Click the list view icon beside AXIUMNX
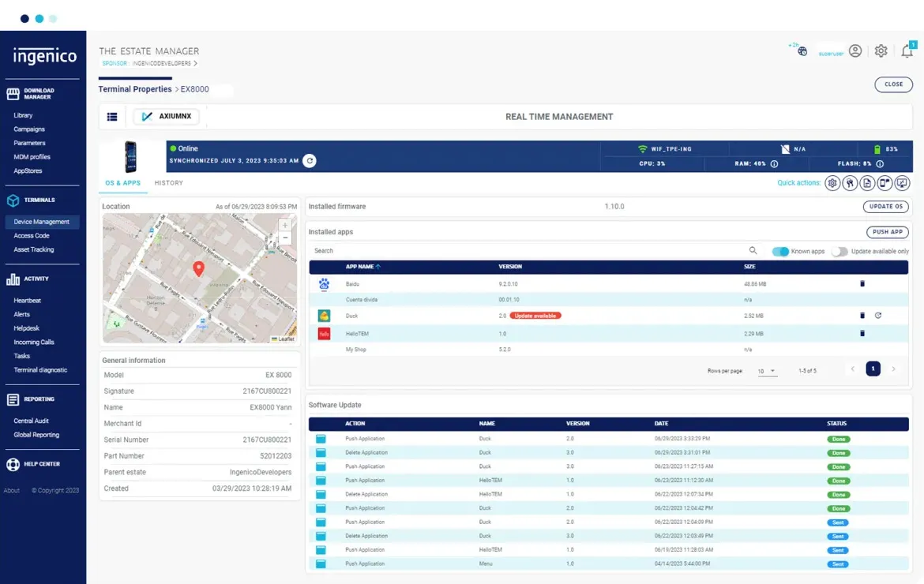This screenshot has height=584, width=924. (112, 117)
